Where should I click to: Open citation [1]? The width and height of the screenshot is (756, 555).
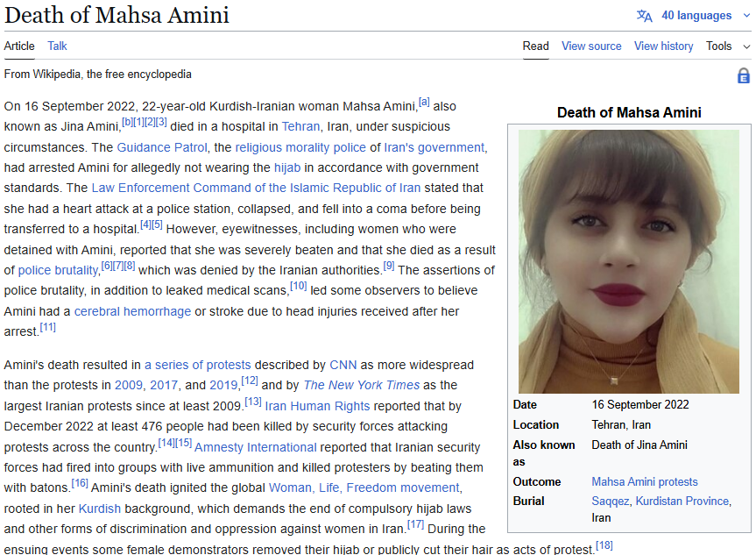[x=138, y=122]
